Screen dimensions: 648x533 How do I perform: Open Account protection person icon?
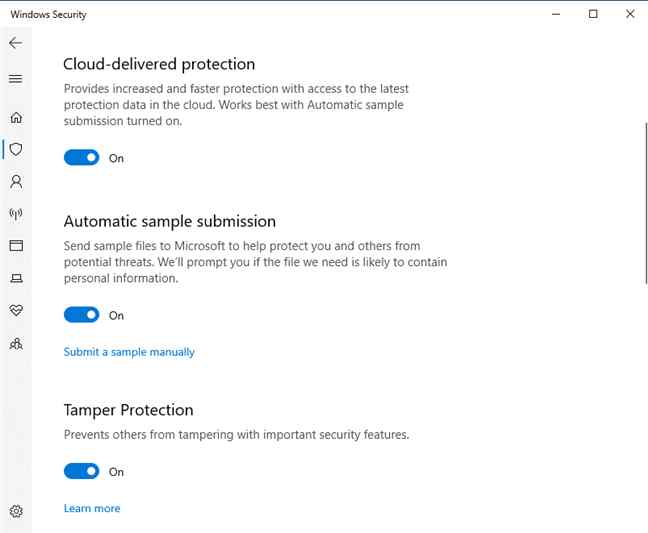[x=16, y=181]
